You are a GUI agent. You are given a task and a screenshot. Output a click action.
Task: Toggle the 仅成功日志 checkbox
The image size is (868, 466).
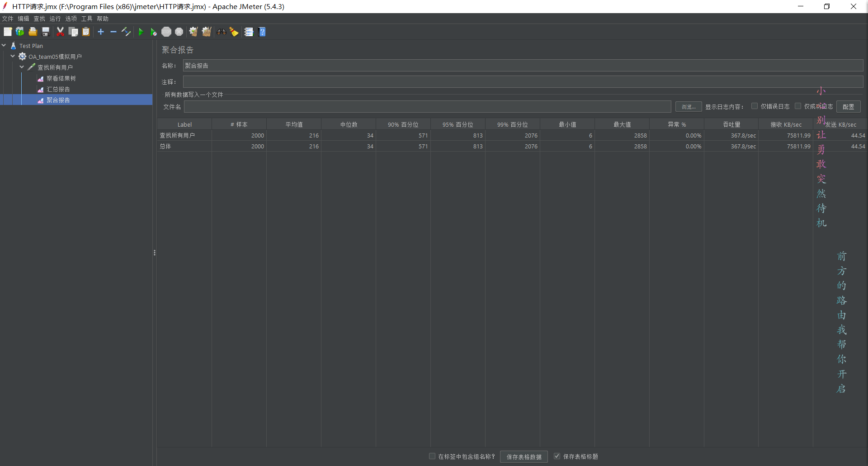tap(798, 106)
